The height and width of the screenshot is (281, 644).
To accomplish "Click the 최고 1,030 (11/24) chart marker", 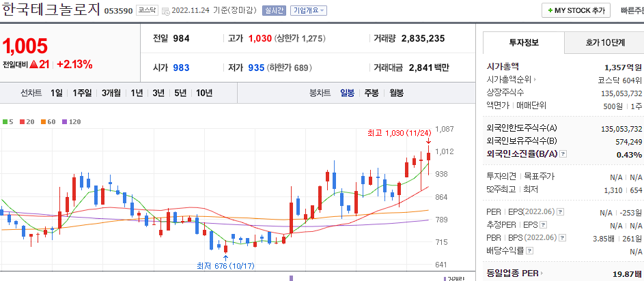I will tap(400, 133).
